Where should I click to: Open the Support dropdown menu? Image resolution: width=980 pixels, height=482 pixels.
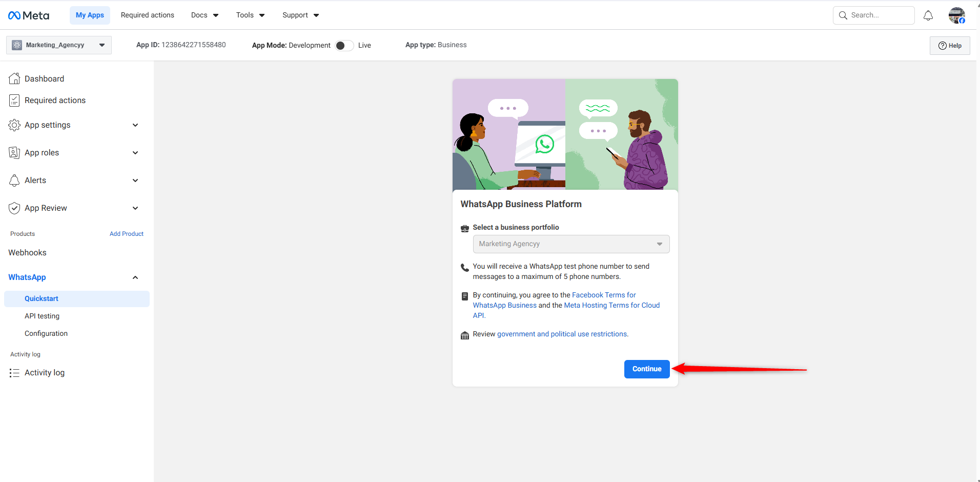point(300,15)
